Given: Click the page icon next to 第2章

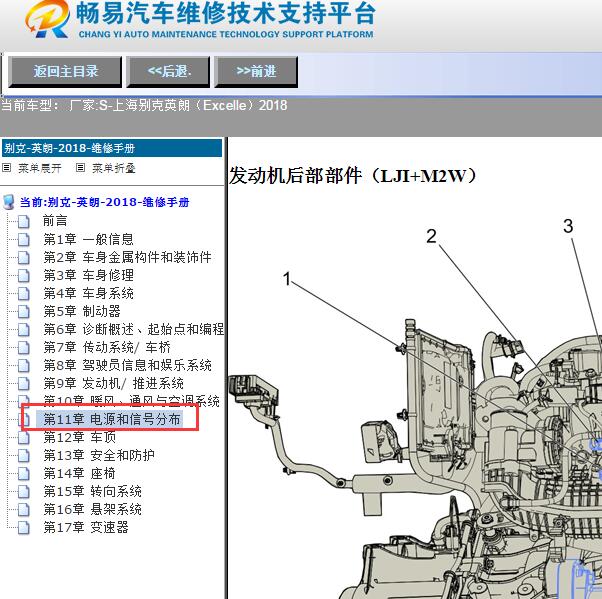Looking at the screenshot, I should click(24, 258).
